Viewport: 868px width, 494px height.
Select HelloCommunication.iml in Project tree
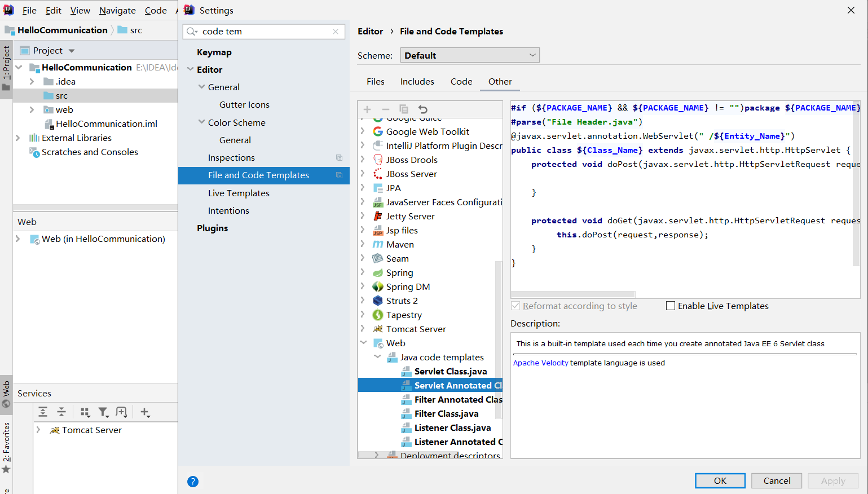[x=107, y=123]
